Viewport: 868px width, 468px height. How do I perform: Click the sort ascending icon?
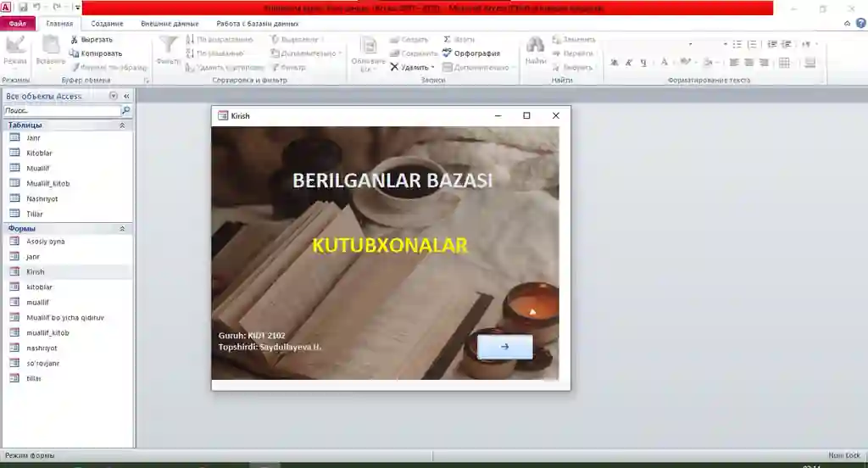(x=190, y=39)
